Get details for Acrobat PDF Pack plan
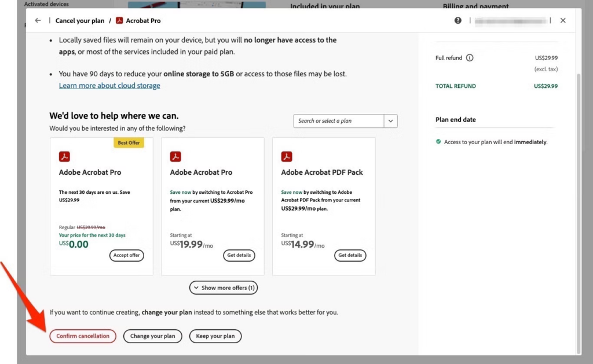The image size is (593, 364). (350, 255)
